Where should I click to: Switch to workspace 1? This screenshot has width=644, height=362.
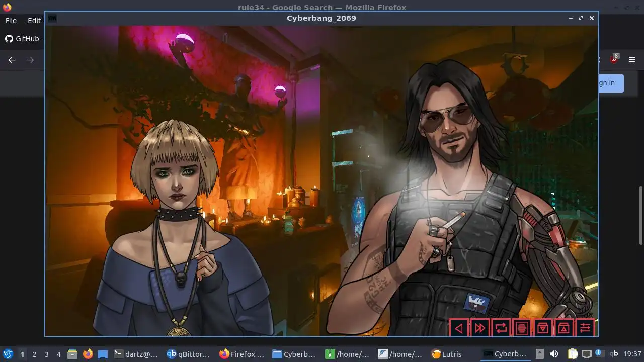coord(22,354)
